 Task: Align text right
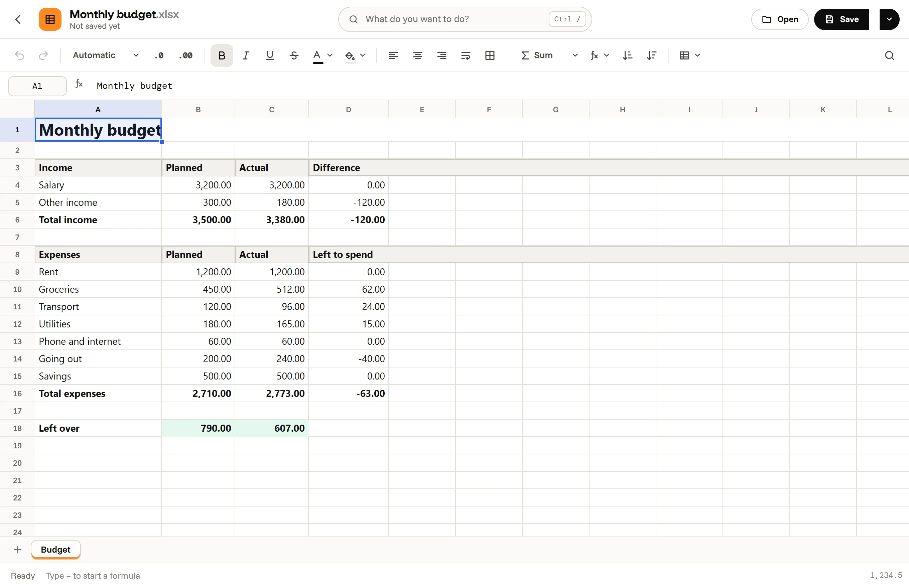[441, 55]
